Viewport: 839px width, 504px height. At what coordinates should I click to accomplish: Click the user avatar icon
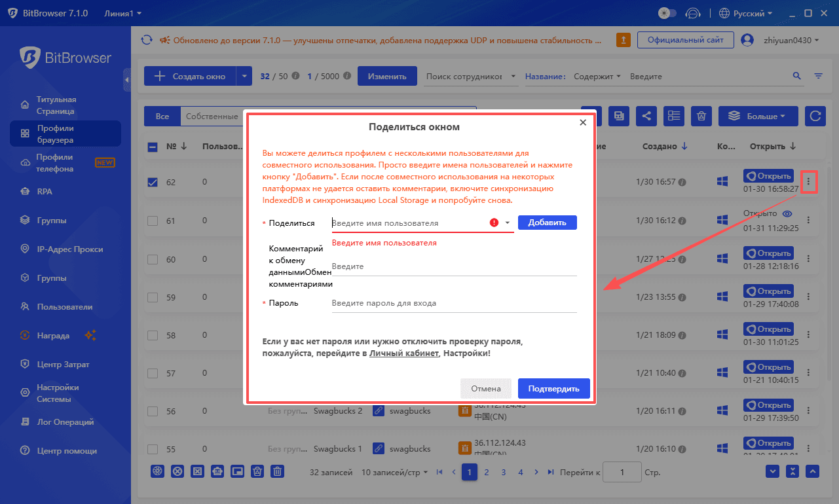point(747,41)
